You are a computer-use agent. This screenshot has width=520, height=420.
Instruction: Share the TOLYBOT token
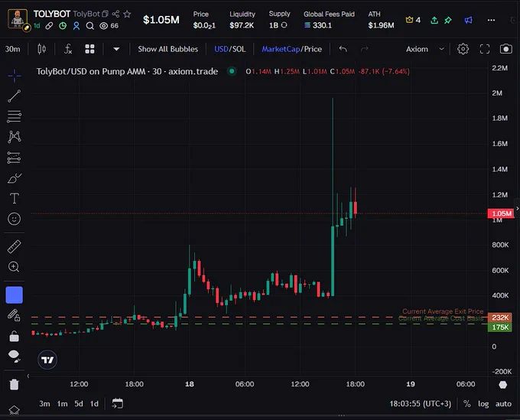tap(115, 14)
